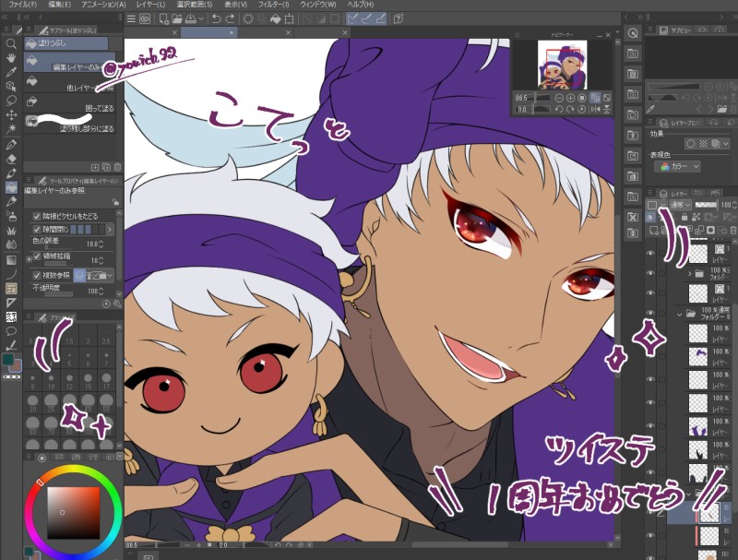The image size is (738, 560).
Task: Select brush size 12 preset
Action: tap(69, 380)
